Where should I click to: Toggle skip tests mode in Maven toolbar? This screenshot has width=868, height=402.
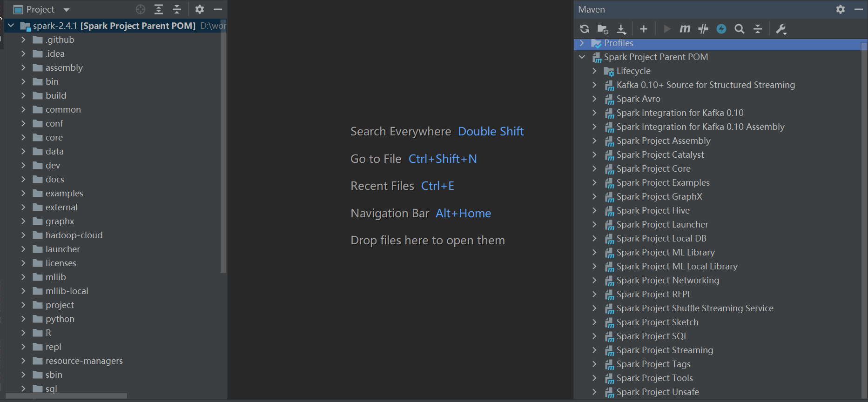(703, 29)
